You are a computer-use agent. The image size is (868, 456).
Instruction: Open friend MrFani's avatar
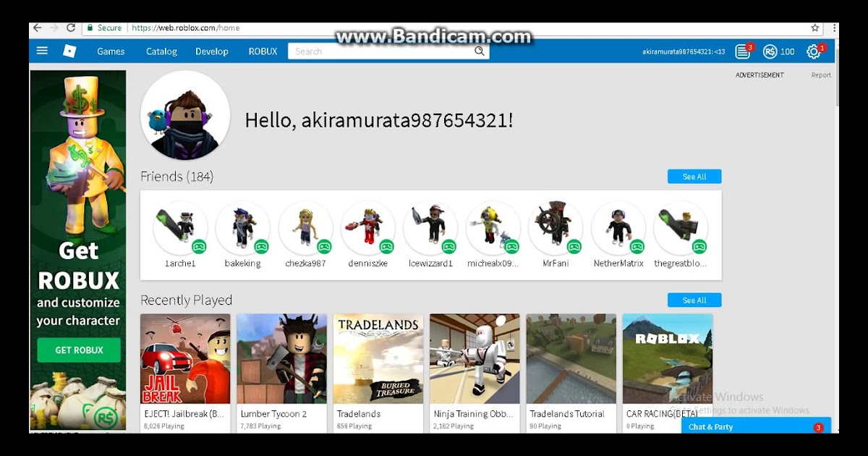(555, 228)
